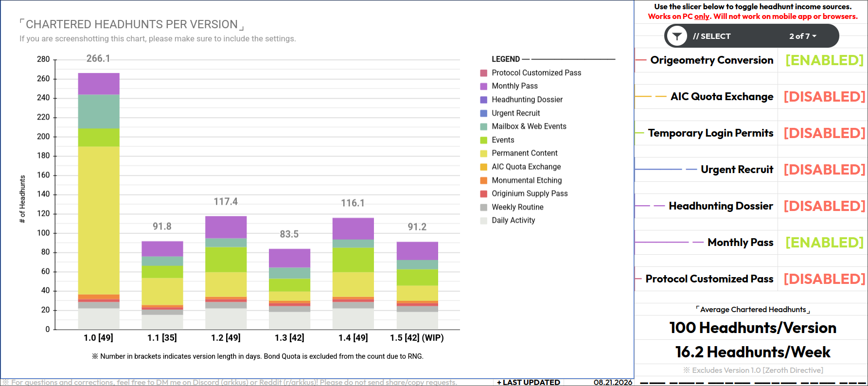This screenshot has width=868, height=386.
Task: Click the "// SELECT" slicer label
Action: 711,36
